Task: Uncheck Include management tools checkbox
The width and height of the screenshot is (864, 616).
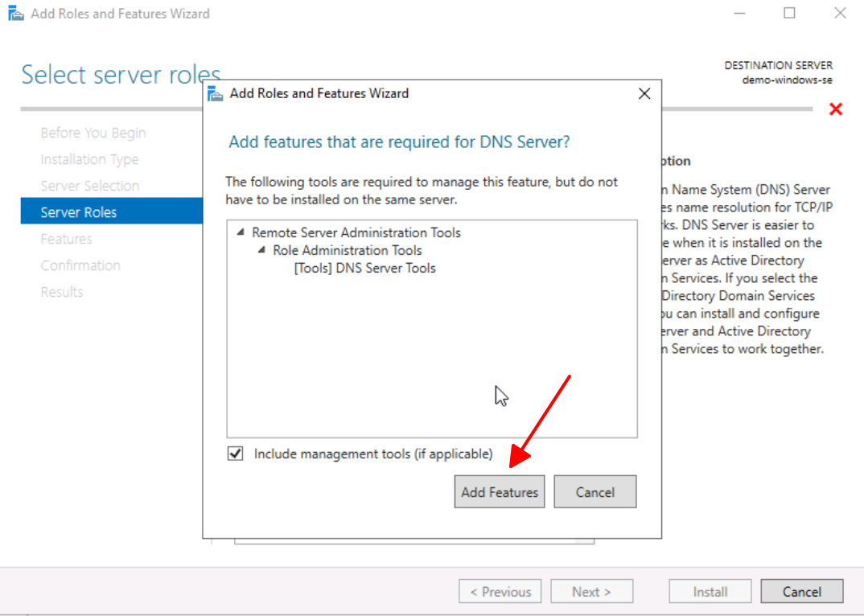Action: click(x=236, y=454)
